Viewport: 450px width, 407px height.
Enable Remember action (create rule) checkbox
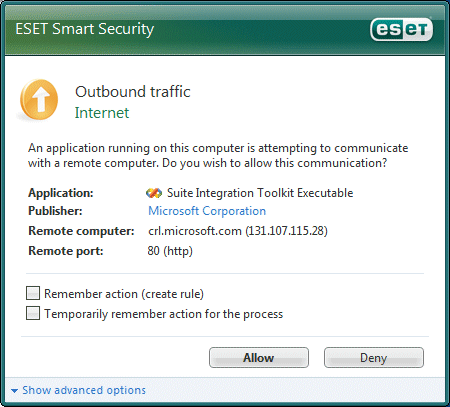[x=33, y=293]
